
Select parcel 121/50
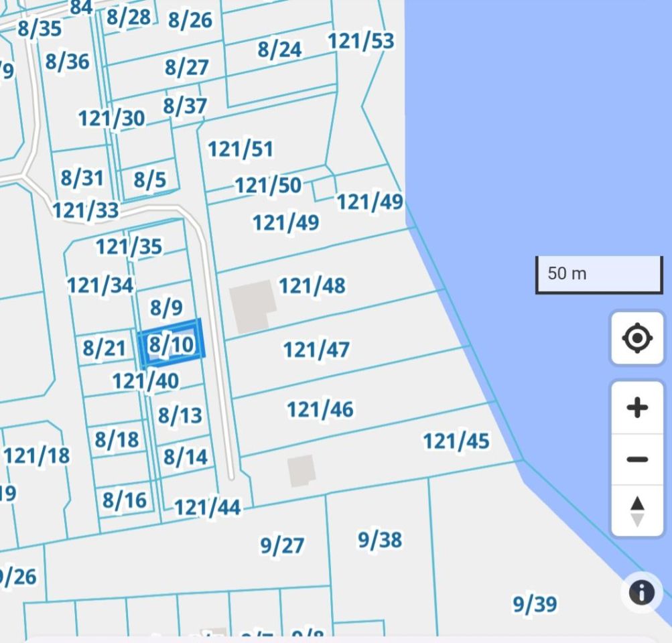click(268, 185)
